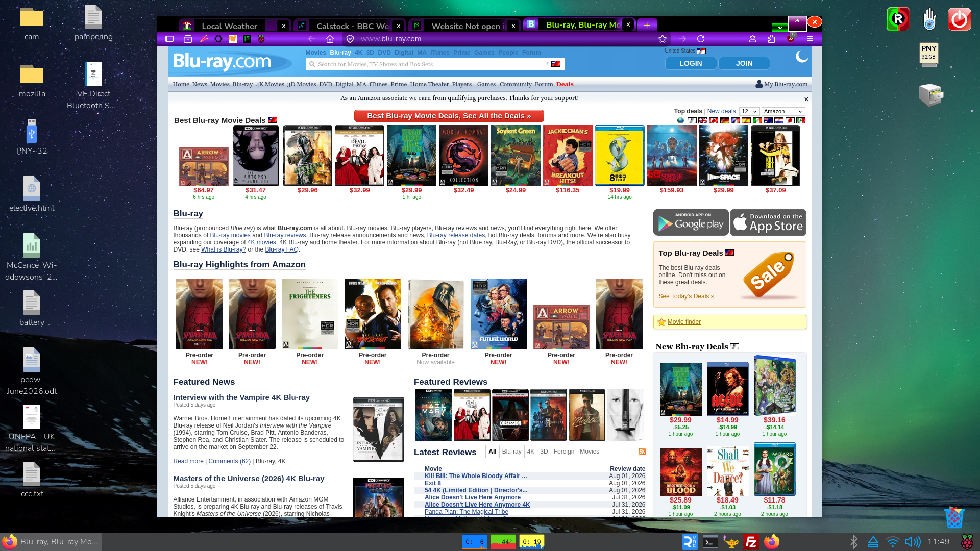Screen dimensions: 980x551
Task: Open the search box country flag dropdown
Action: coord(554,64)
